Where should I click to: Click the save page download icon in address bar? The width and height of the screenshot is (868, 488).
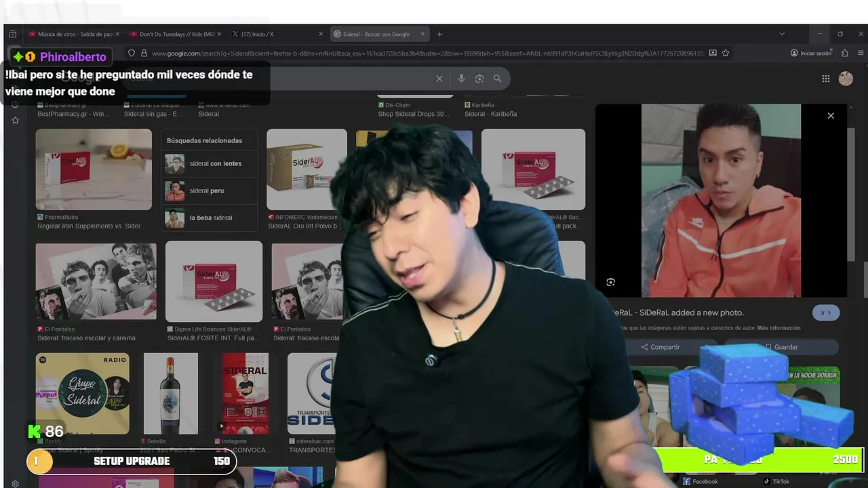[x=713, y=53]
